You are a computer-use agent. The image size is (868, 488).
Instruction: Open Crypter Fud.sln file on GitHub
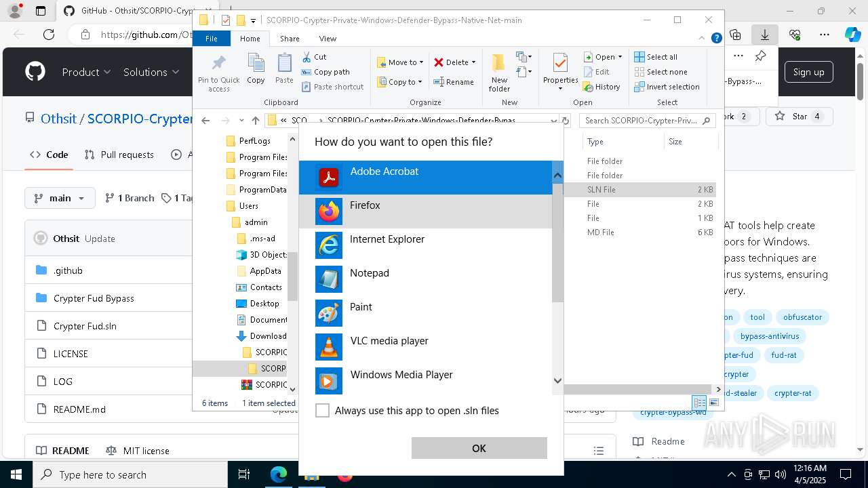[85, 326]
